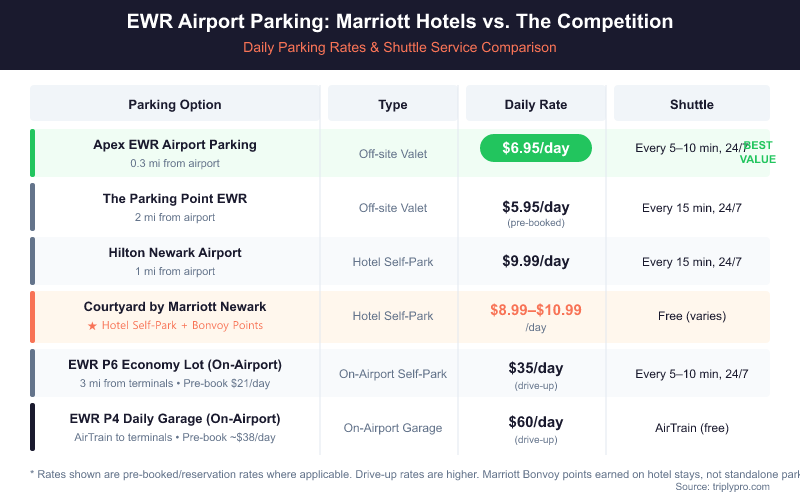Select the Type column header
Viewport: 800px width, 500px height.
tap(393, 104)
